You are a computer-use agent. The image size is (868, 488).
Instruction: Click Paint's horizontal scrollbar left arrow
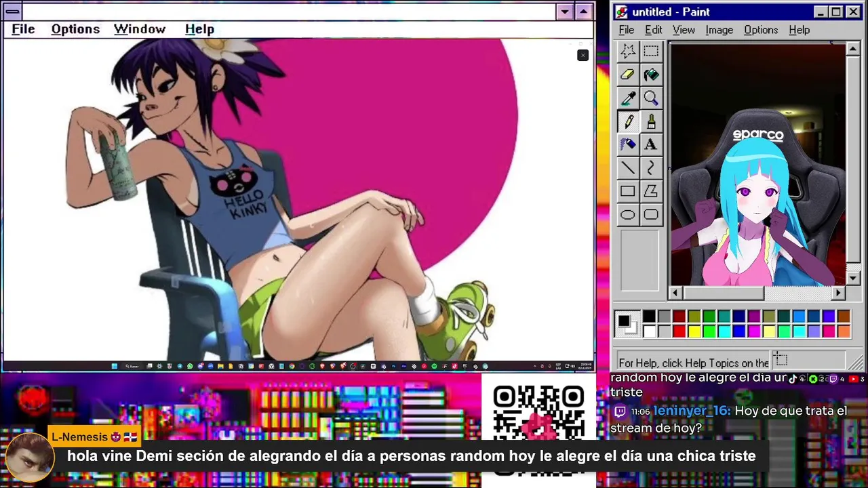click(x=675, y=293)
